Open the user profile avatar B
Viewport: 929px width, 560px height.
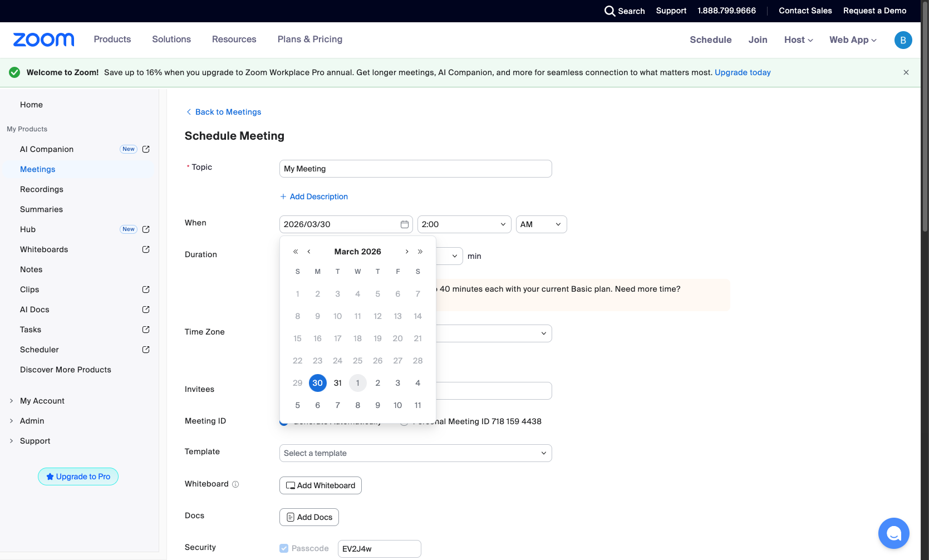pos(903,40)
